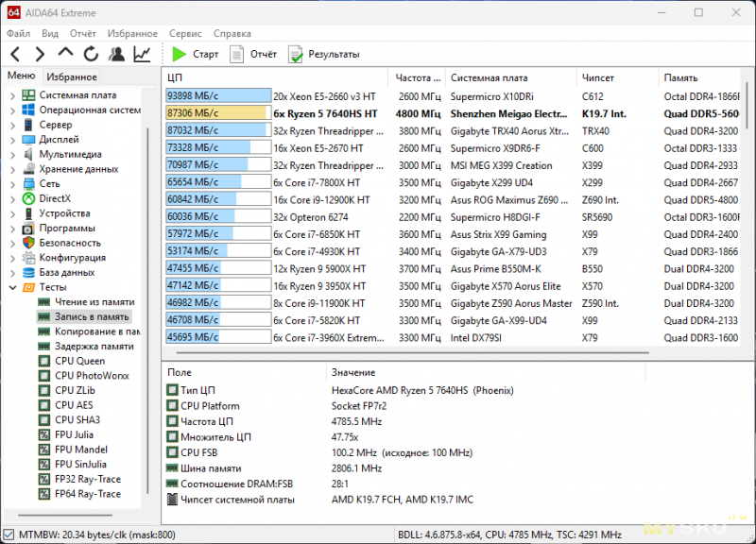This screenshot has height=544, width=756.
Task: Open the CPU PhotoWorxx benchmark
Action: point(84,376)
